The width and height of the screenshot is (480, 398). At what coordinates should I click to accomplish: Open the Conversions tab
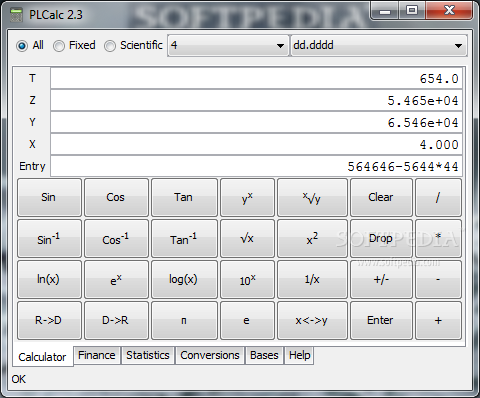pyautogui.click(x=210, y=355)
